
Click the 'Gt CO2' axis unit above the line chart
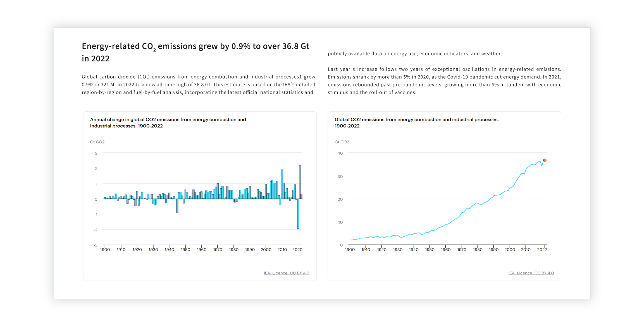[x=342, y=142]
